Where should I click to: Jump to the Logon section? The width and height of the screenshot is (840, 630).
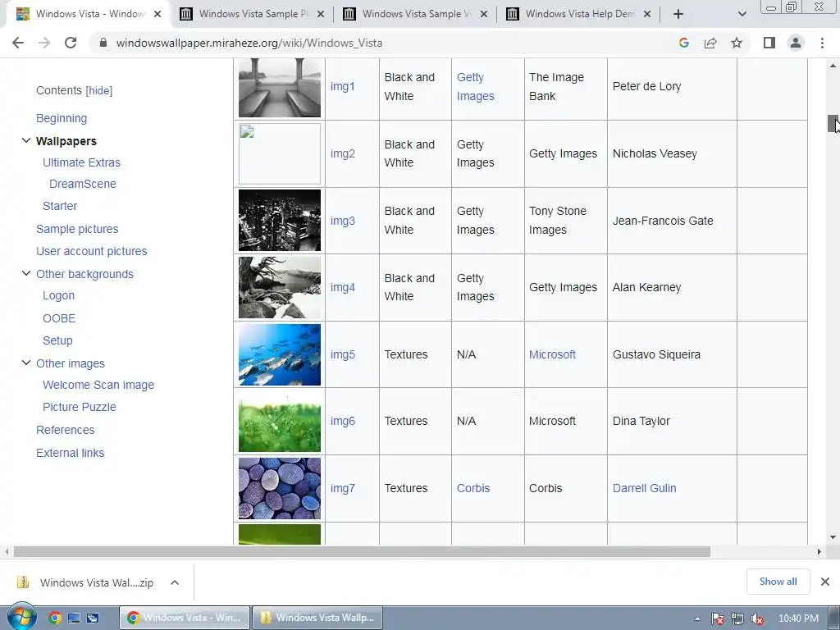click(58, 295)
